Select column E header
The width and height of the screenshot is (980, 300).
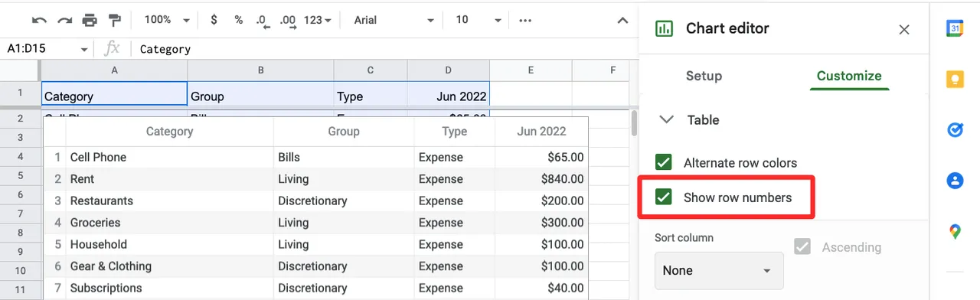[531, 70]
